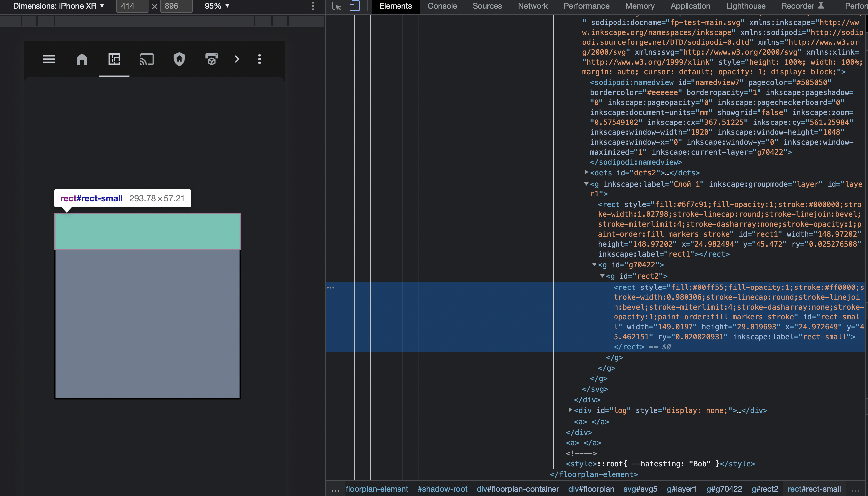Image resolution: width=868 pixels, height=496 pixels.
Task: Open the shield home security icon
Action: click(179, 59)
